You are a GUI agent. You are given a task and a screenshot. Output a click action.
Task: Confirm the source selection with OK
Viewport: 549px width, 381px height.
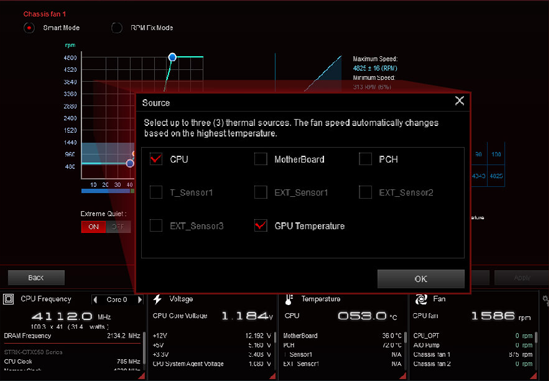pos(421,279)
